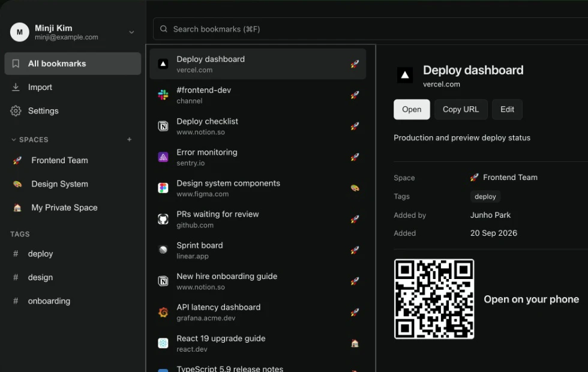588x372 pixels.
Task: Click the Figma icon for Design system components
Action: point(163,188)
